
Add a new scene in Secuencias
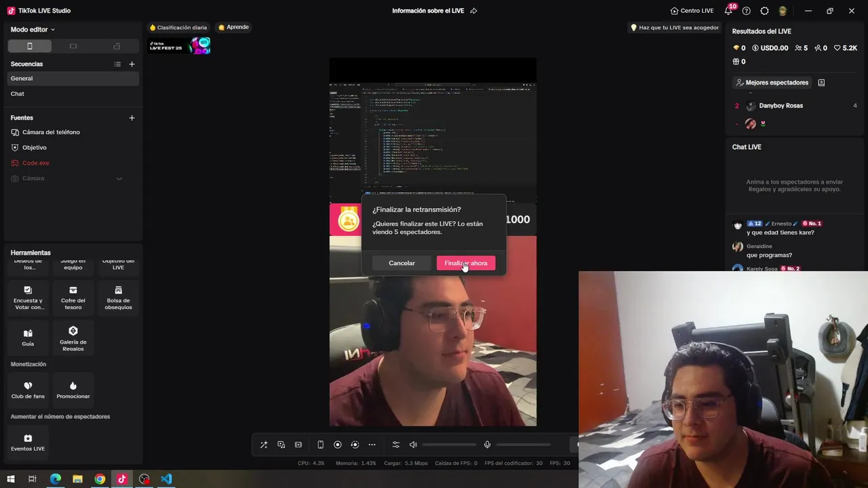click(x=132, y=64)
